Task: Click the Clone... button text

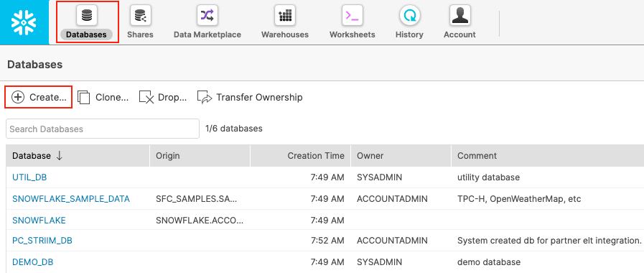Action: click(112, 98)
